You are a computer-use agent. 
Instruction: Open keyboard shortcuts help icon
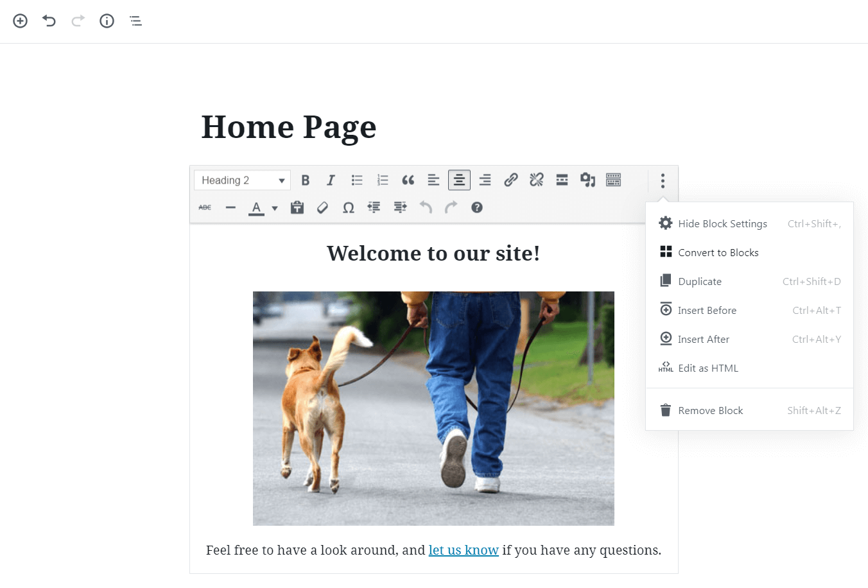pyautogui.click(x=477, y=207)
